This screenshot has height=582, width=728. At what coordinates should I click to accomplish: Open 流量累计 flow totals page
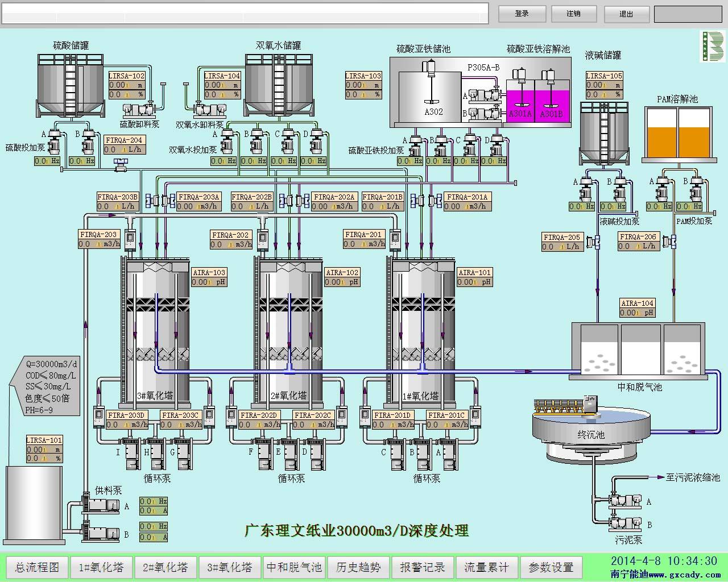click(487, 567)
